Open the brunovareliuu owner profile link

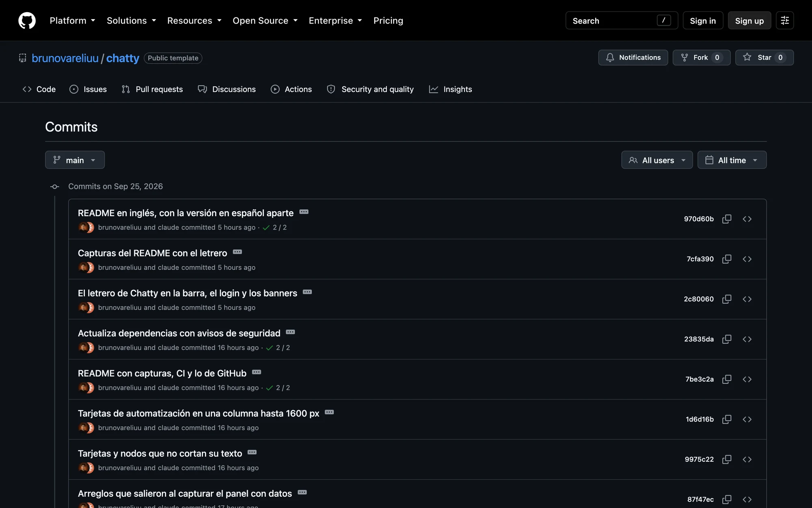tap(65, 58)
